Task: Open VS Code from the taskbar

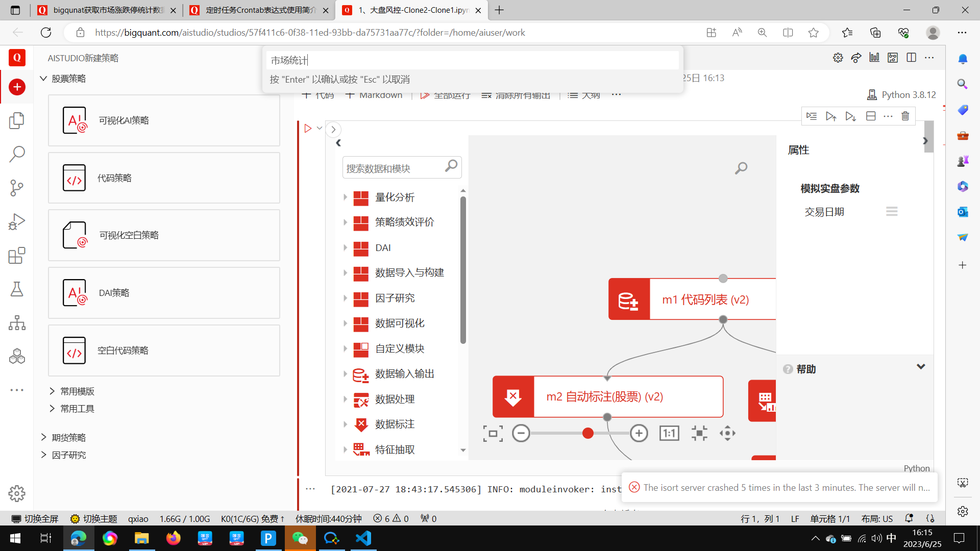Action: tap(363, 538)
